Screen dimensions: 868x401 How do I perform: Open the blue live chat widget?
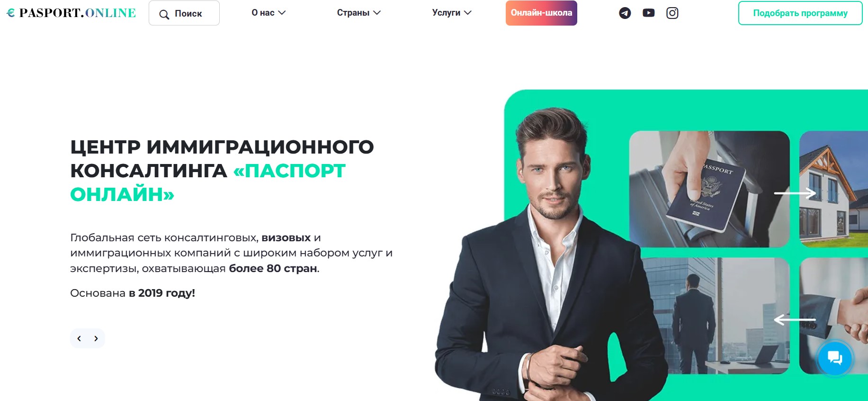click(x=835, y=358)
